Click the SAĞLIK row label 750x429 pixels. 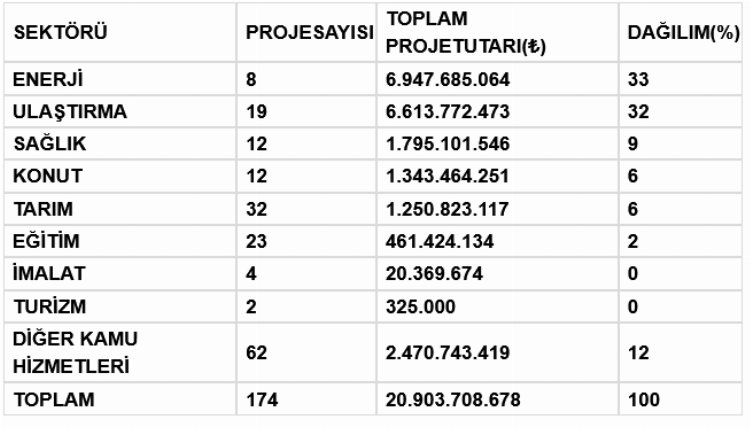point(49,144)
